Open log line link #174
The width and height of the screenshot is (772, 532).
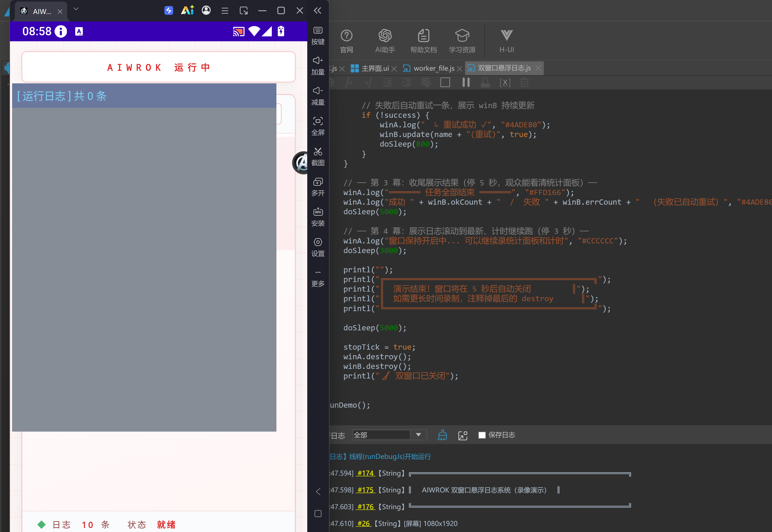click(365, 473)
